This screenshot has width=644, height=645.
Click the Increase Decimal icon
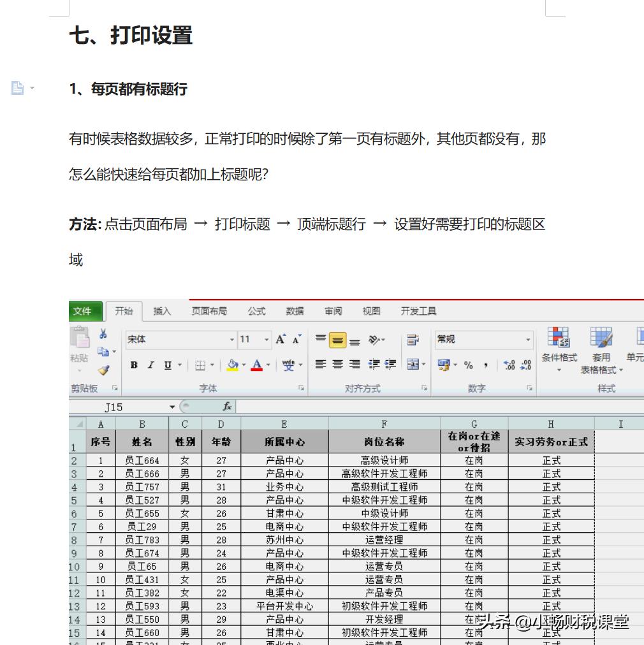508,364
